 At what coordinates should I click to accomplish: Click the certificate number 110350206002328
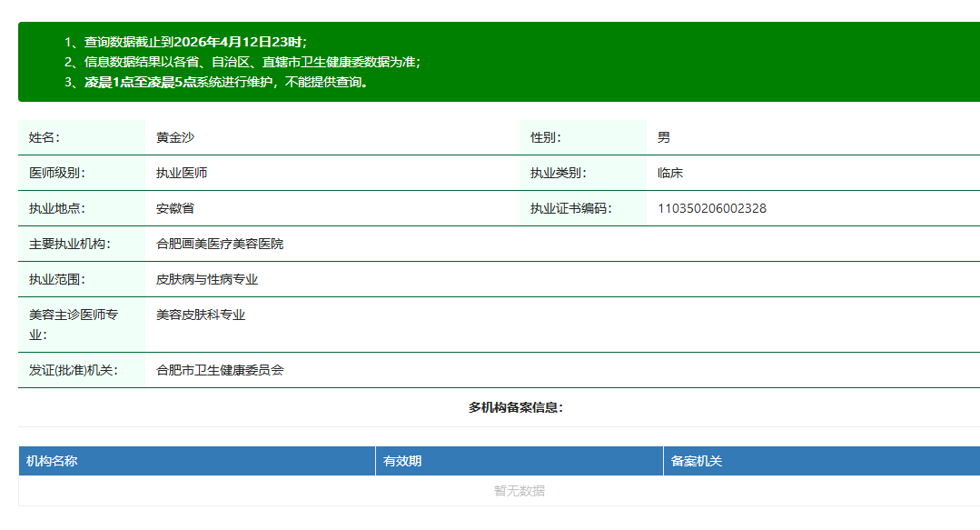pyautogui.click(x=711, y=208)
